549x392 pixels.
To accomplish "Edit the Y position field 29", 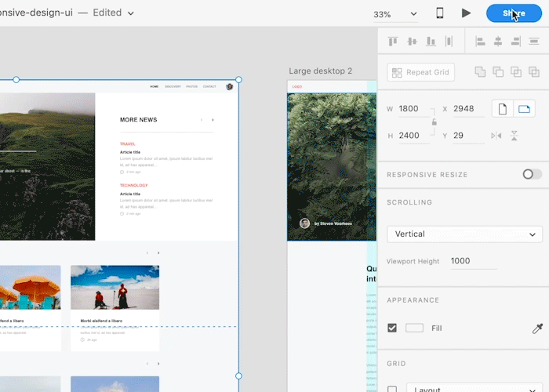I will tap(468, 136).
